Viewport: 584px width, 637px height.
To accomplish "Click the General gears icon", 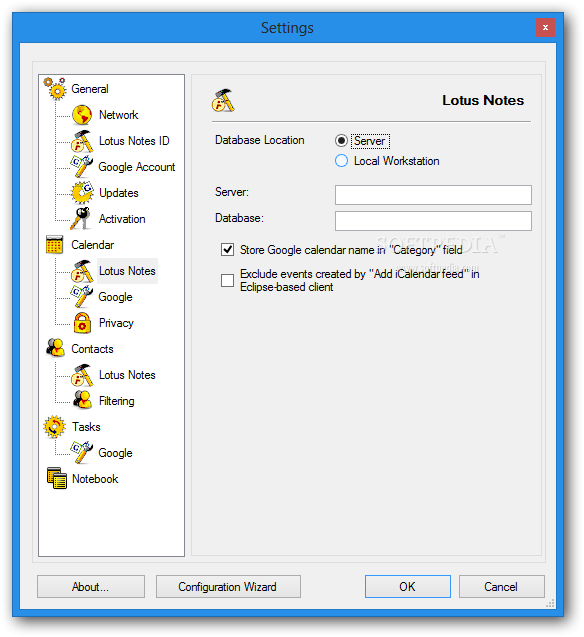I will tap(55, 88).
